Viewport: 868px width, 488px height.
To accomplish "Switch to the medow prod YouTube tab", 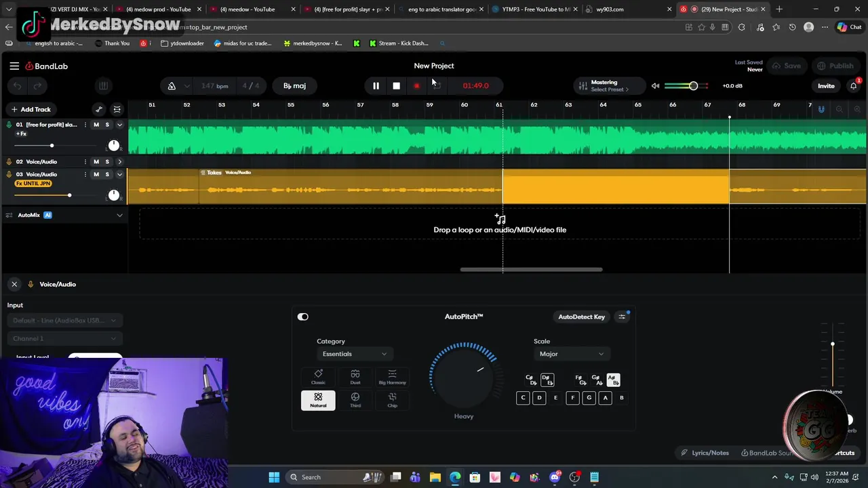I will pos(158,9).
